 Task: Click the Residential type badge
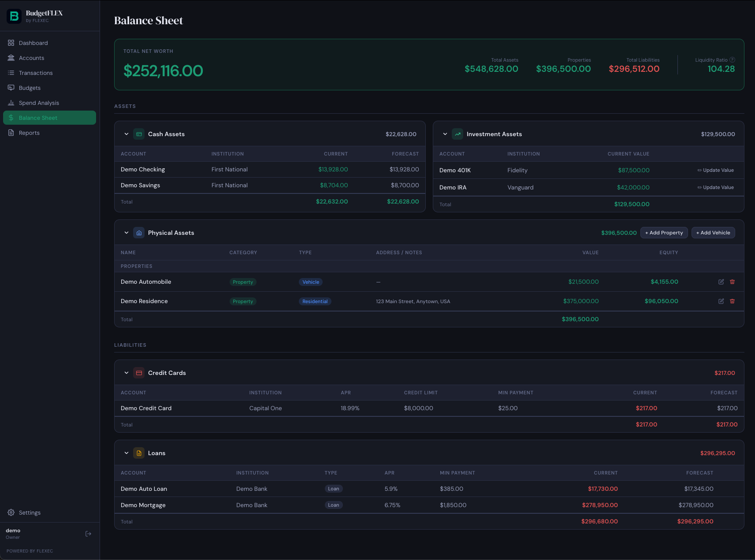pyautogui.click(x=315, y=301)
